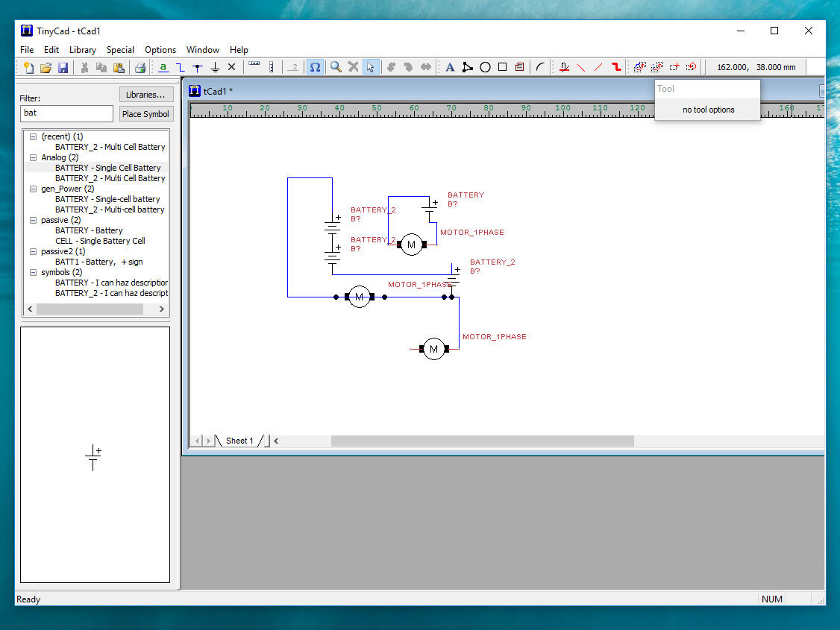This screenshot has height=630, width=840.
Task: Select the Label tool (green 'a')
Action: pos(163,67)
